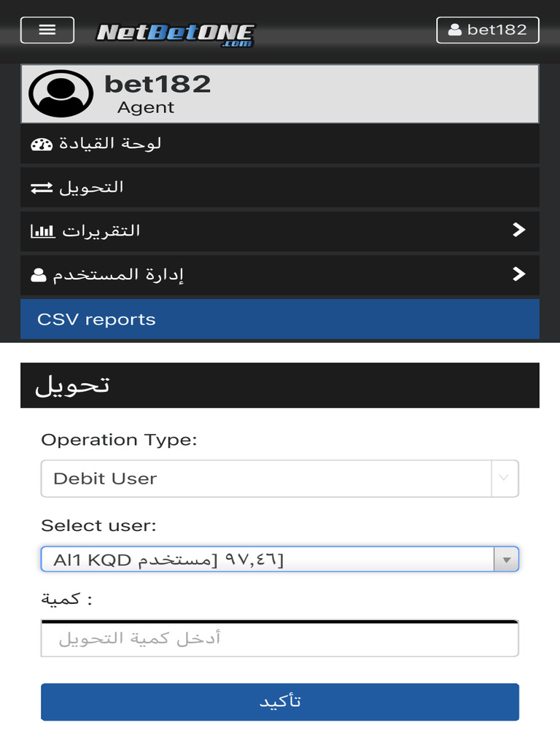The width and height of the screenshot is (560, 747).
Task: Click the bet182 Agent profile header
Action: point(280,93)
